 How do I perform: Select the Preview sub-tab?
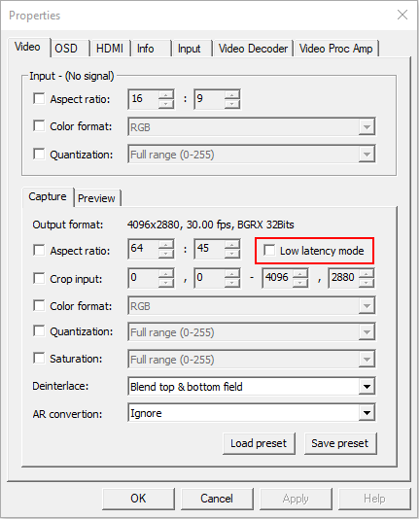(96, 198)
